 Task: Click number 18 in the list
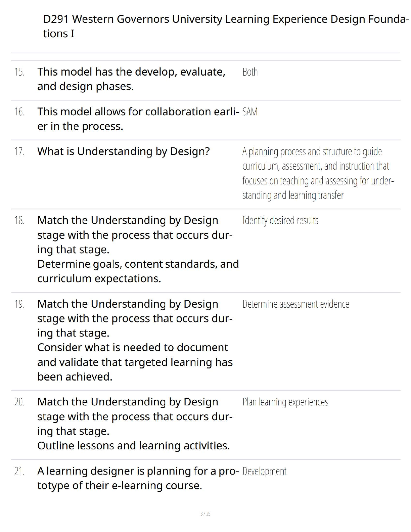click(x=19, y=221)
